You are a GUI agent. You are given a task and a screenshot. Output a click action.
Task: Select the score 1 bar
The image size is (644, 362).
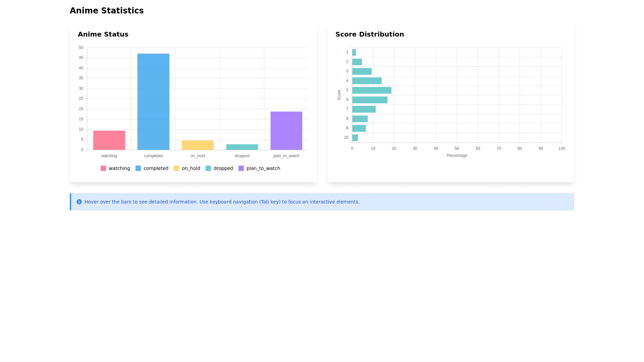coord(354,52)
